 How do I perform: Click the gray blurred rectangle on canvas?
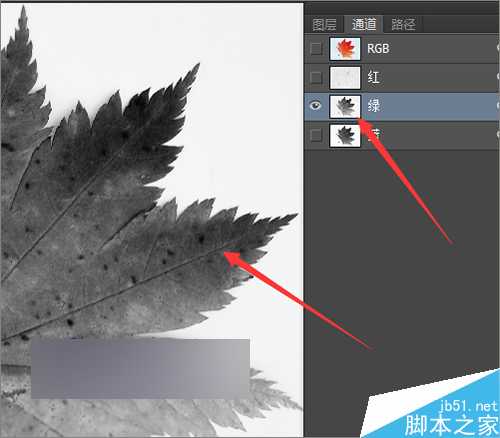click(x=140, y=368)
